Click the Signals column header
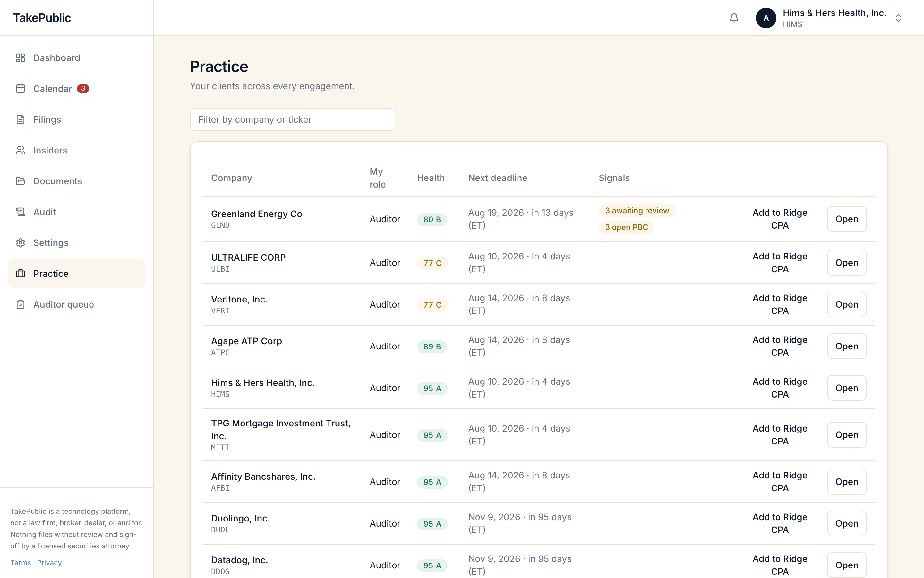Image resolution: width=924 pixels, height=578 pixels. coord(614,178)
